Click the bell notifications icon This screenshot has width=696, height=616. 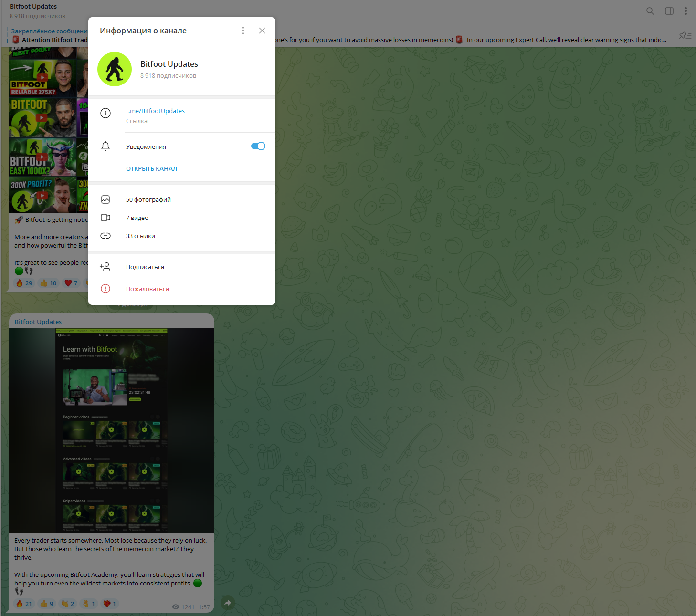coord(105,146)
